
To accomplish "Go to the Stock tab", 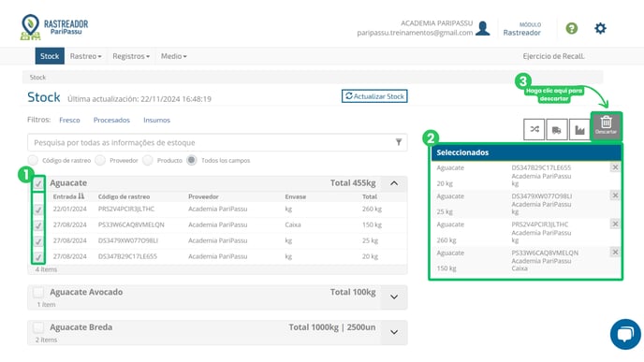I will (50, 56).
